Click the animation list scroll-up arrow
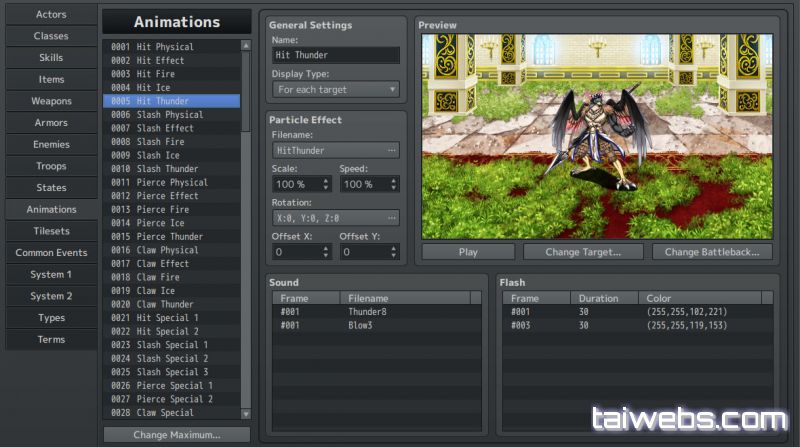The width and height of the screenshot is (800, 447). coord(246,46)
